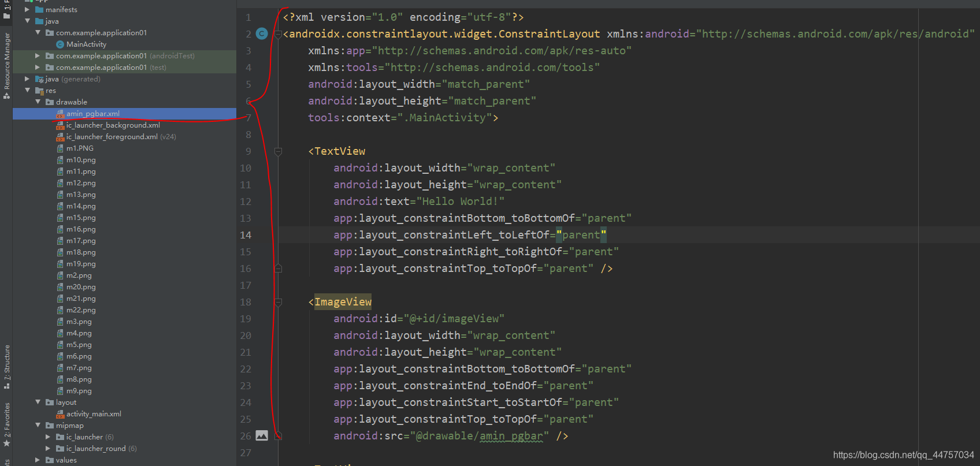
Task: Select m8.png file
Action: (79, 379)
